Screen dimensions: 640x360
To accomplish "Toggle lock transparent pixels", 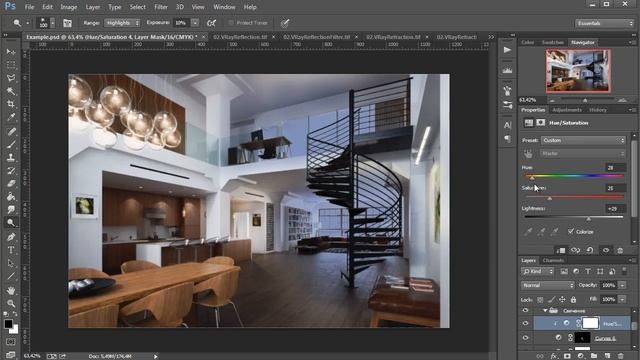I will pyautogui.click(x=540, y=300).
